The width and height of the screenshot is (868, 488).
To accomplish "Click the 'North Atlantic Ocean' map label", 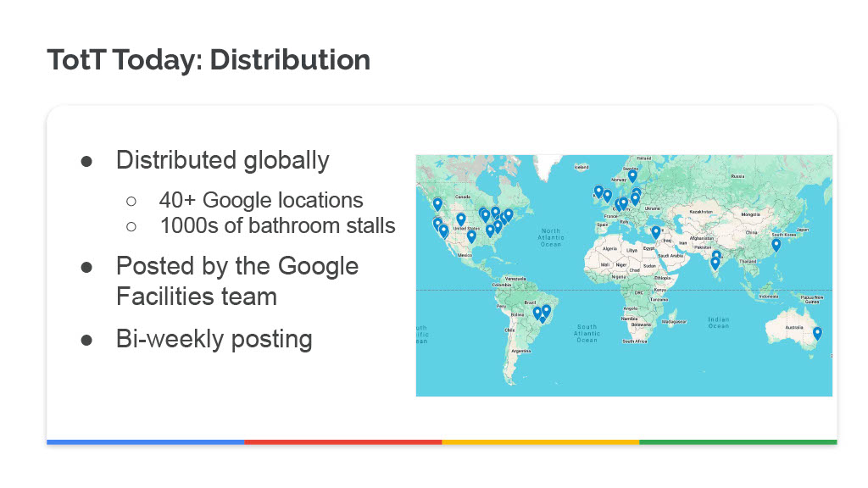I will tap(551, 237).
